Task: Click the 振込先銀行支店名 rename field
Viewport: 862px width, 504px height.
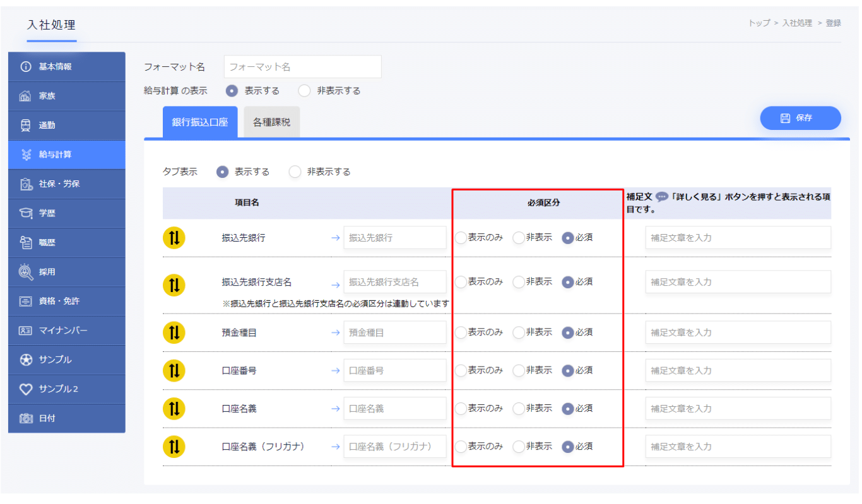Action: pos(394,282)
